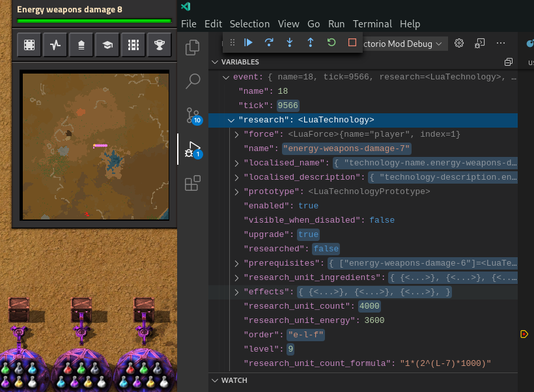534x392 pixels.
Task: Select the "level" value 9
Action: coord(290,349)
